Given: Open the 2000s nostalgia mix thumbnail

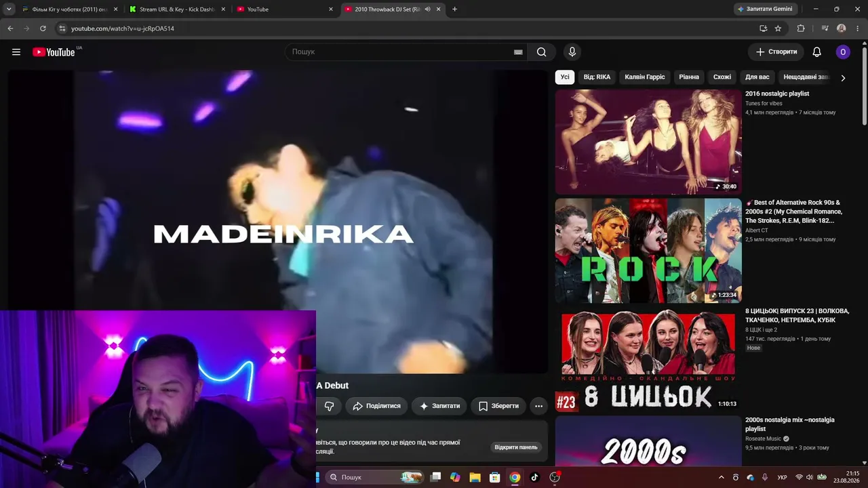Looking at the screenshot, I should click(648, 441).
